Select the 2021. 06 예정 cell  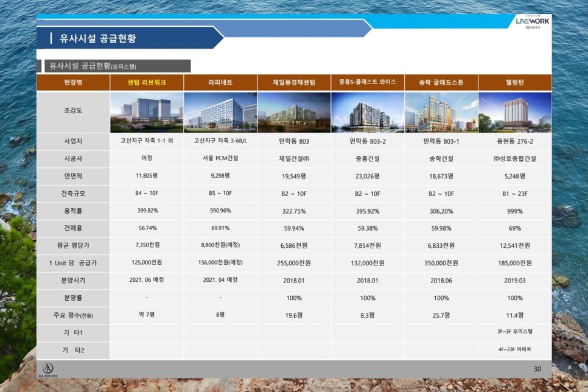coord(147,280)
